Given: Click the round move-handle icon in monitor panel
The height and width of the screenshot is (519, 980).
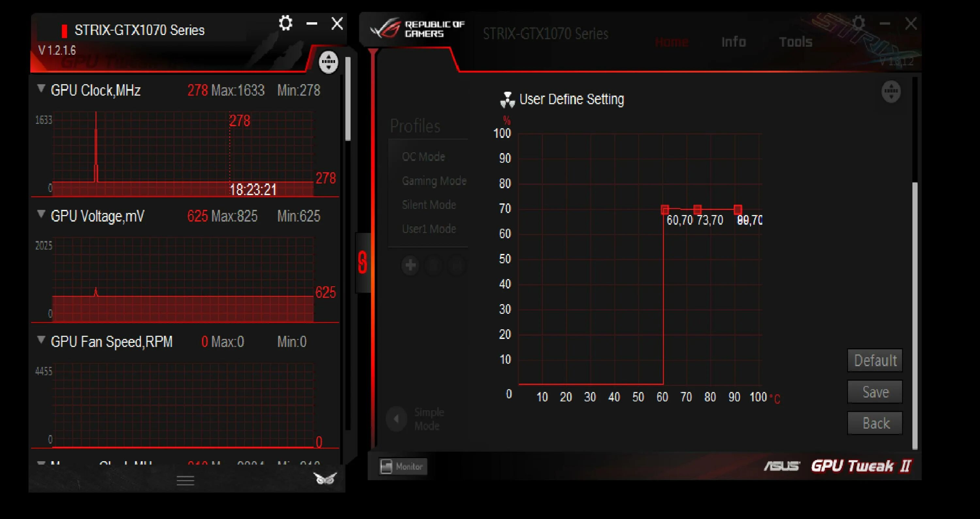Looking at the screenshot, I should (x=328, y=62).
